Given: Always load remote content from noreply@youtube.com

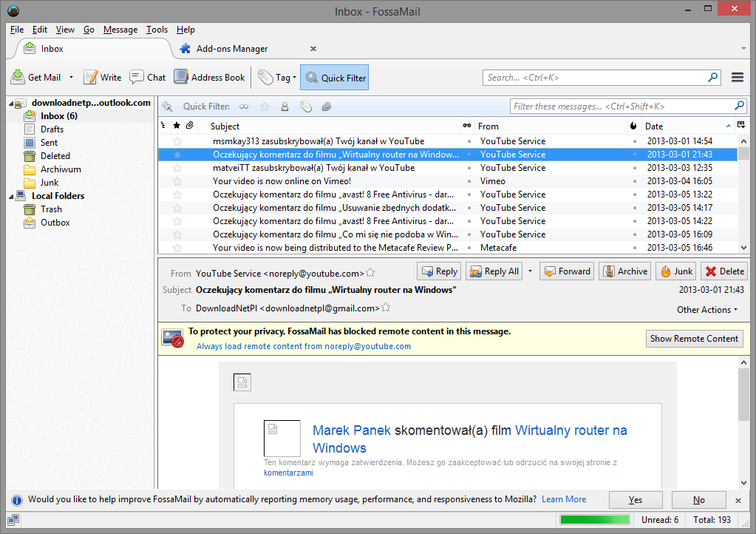Looking at the screenshot, I should pos(303,346).
